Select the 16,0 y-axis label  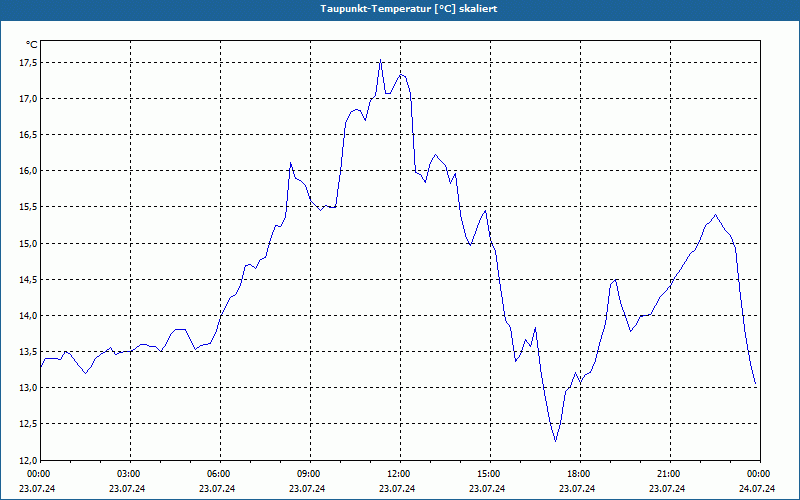coord(28,171)
